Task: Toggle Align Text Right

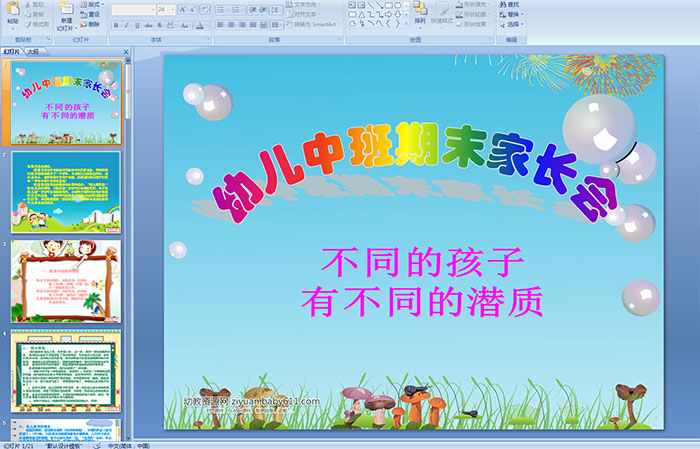Action: (x=242, y=25)
